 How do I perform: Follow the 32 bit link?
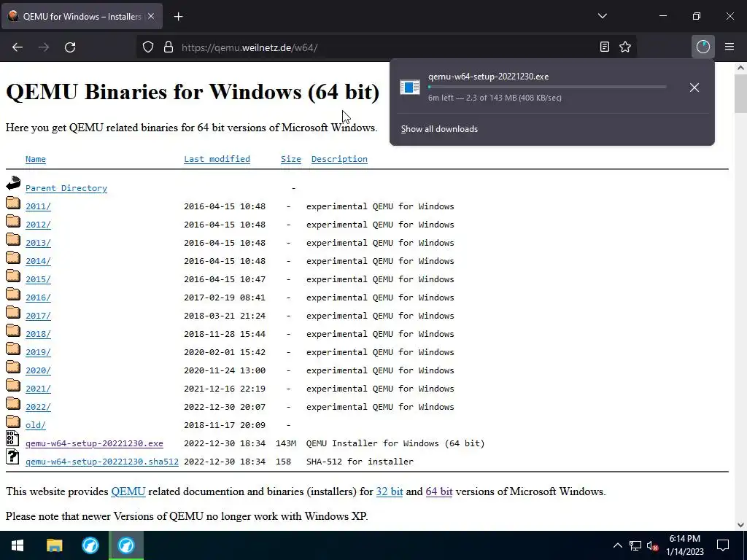390,491
